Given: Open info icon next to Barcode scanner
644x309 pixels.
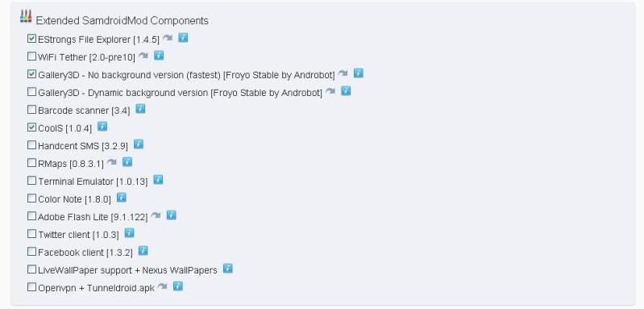Looking at the screenshot, I should (x=140, y=109).
